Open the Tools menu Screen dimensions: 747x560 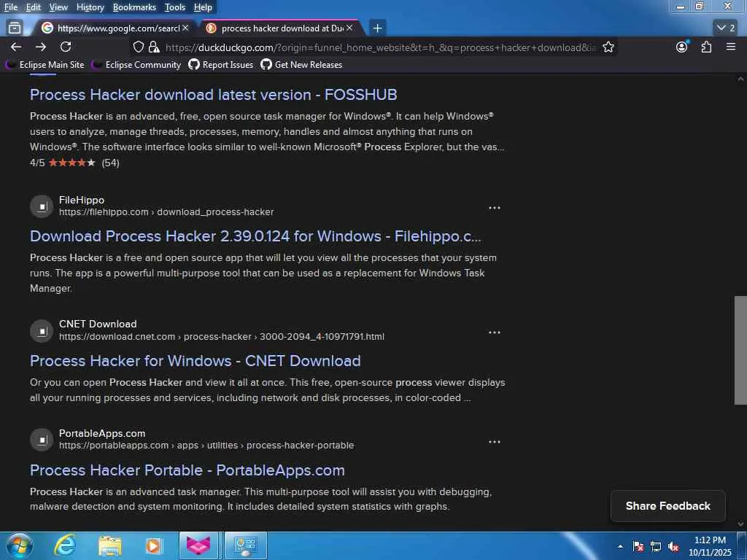pos(175,7)
